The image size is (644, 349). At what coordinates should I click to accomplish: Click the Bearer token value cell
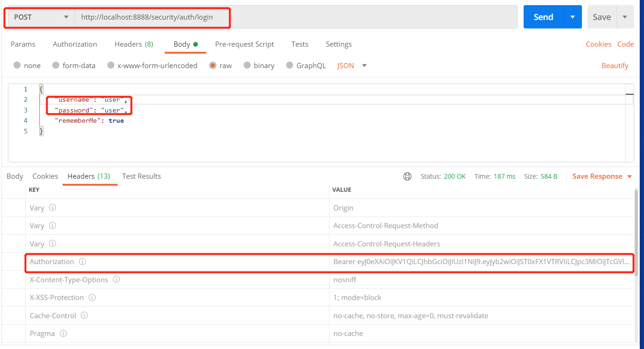[481, 262]
